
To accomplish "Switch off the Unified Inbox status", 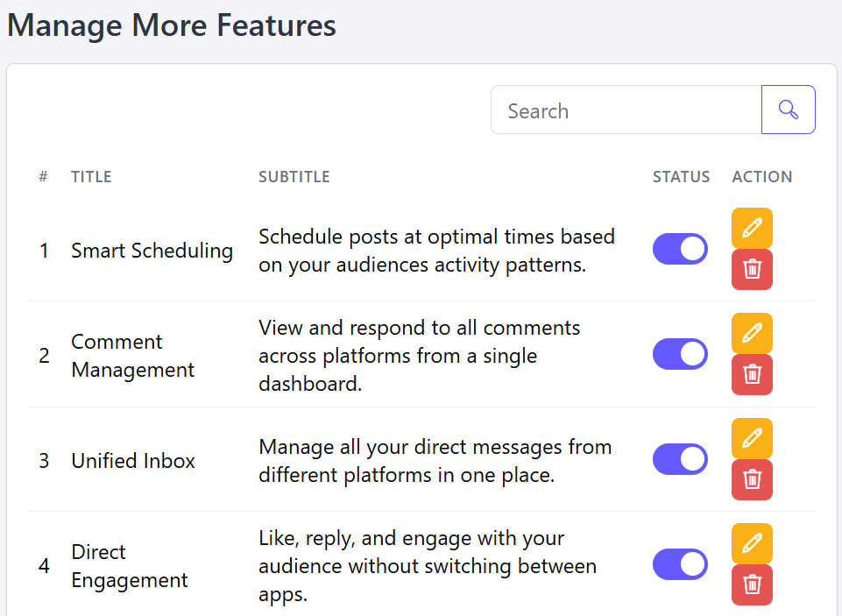I will pos(680,460).
